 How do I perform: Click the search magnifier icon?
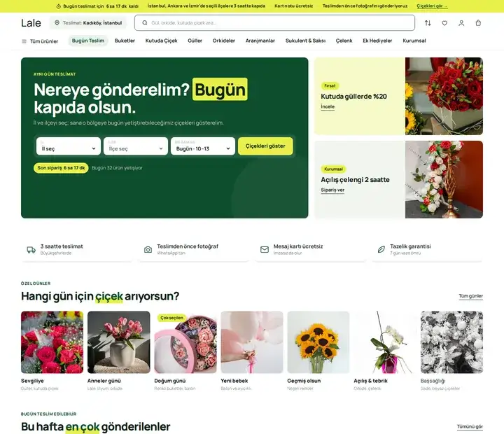145,23
